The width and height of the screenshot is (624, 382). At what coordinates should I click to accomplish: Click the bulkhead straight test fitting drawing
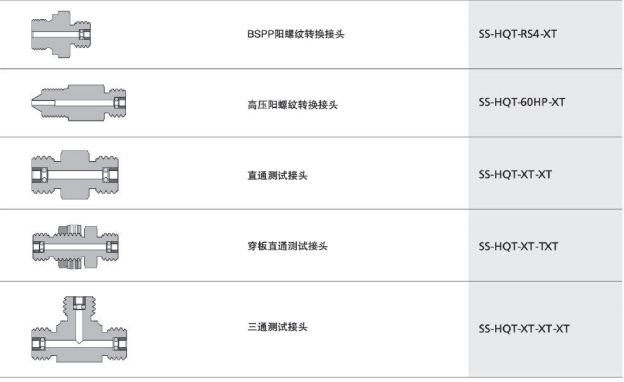(75, 247)
